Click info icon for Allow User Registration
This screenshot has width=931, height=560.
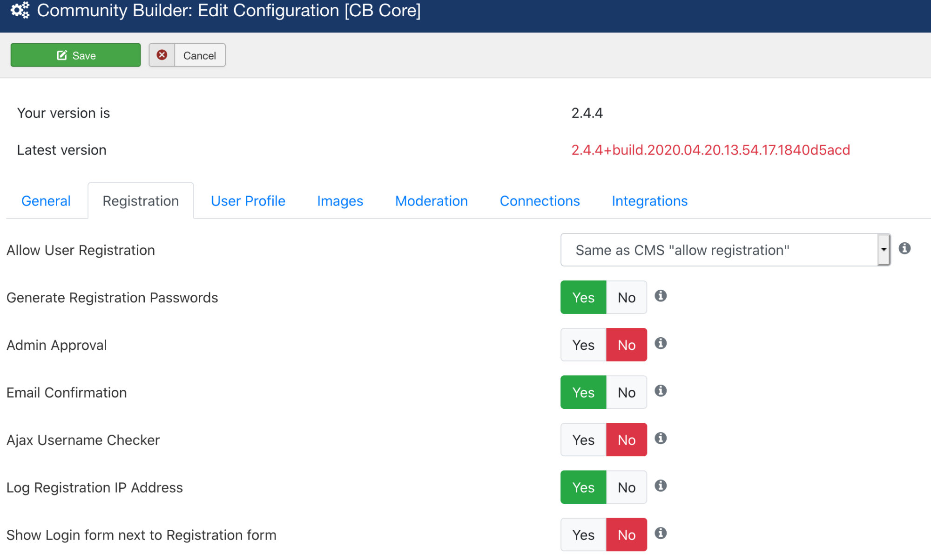coord(904,248)
